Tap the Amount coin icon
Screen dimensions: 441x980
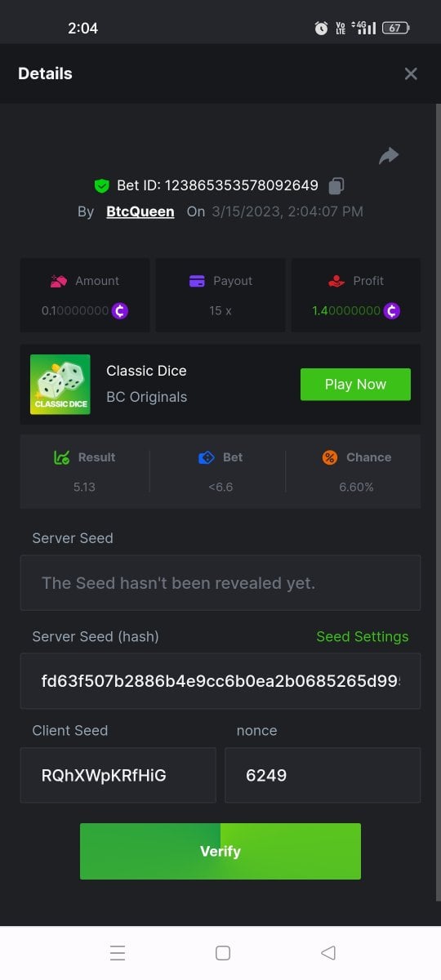[x=120, y=311]
